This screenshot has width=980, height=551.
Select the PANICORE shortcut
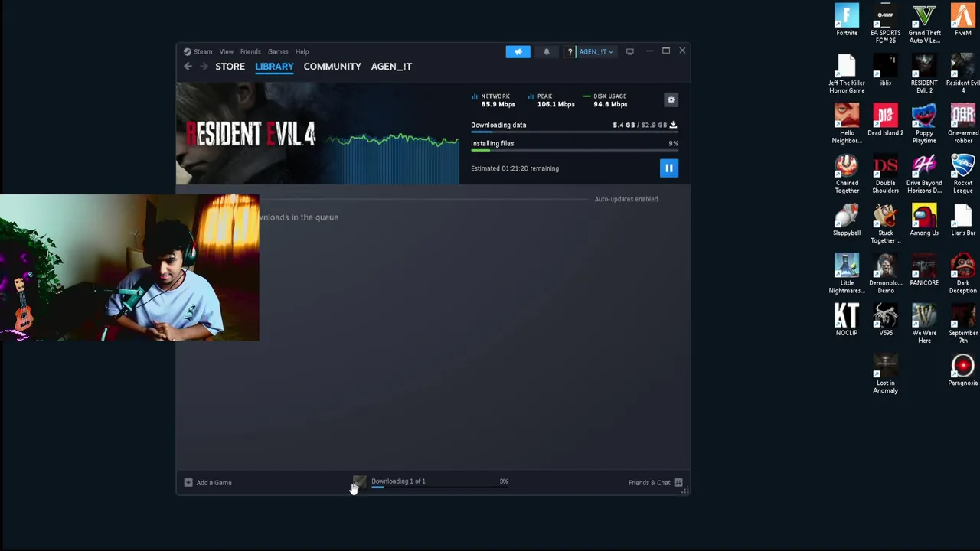[924, 270]
